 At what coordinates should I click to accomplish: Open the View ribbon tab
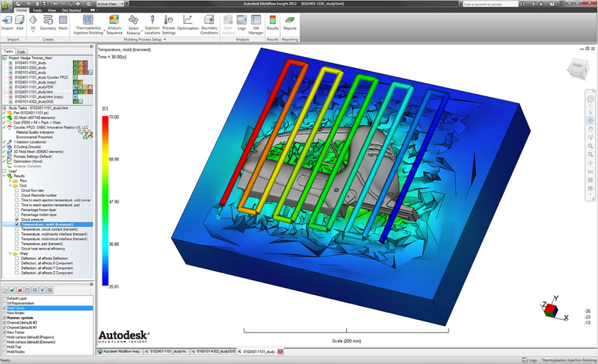(x=52, y=10)
